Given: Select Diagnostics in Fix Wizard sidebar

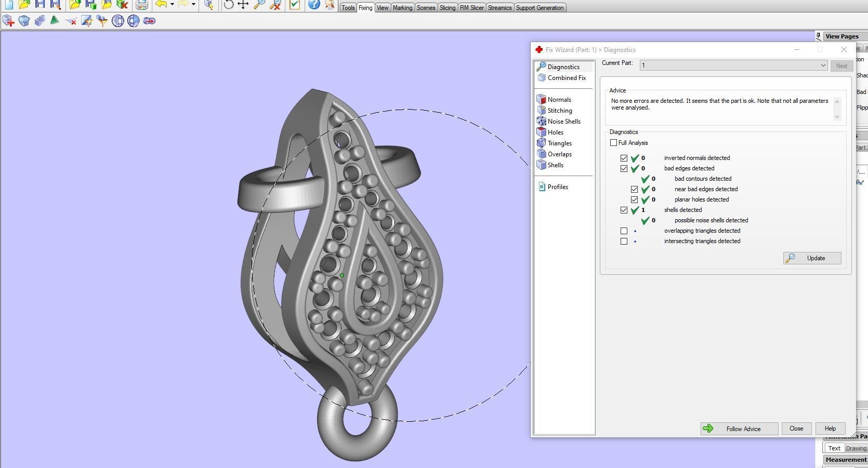Looking at the screenshot, I should [564, 67].
